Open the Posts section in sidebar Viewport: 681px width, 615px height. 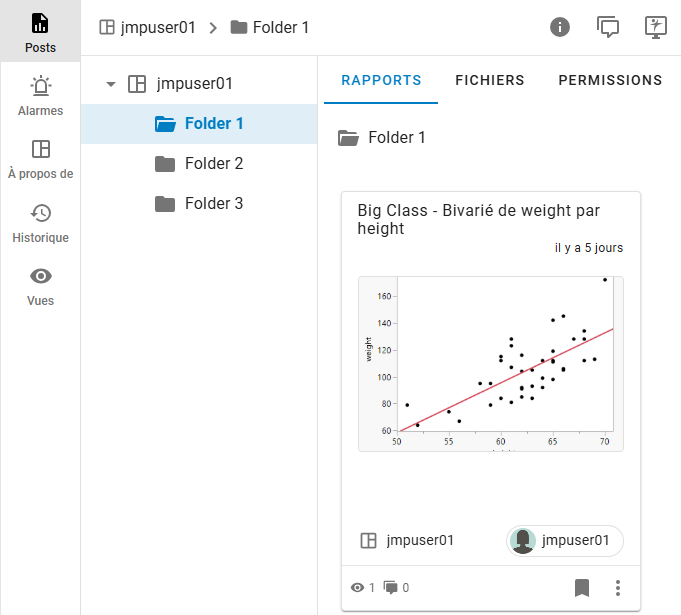40,32
